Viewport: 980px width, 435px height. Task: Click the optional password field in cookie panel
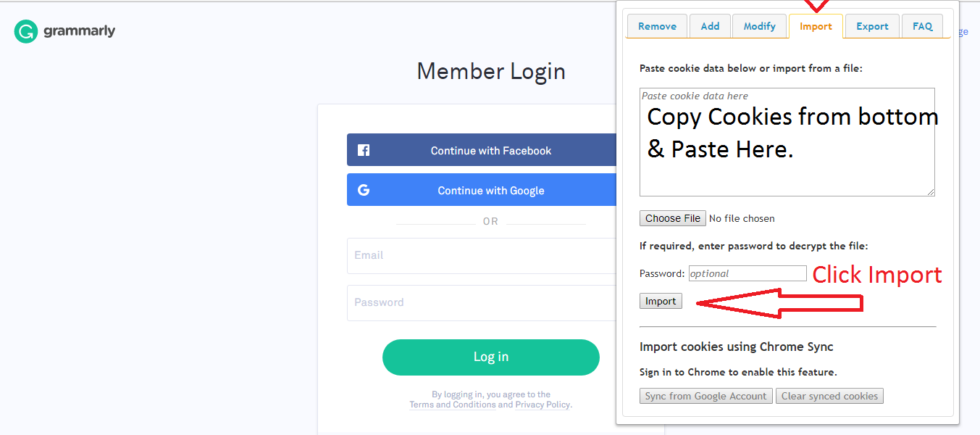pos(747,273)
